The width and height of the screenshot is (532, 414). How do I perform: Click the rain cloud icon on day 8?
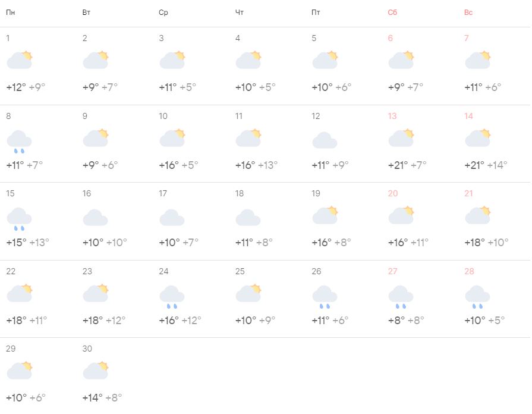pyautogui.click(x=19, y=142)
